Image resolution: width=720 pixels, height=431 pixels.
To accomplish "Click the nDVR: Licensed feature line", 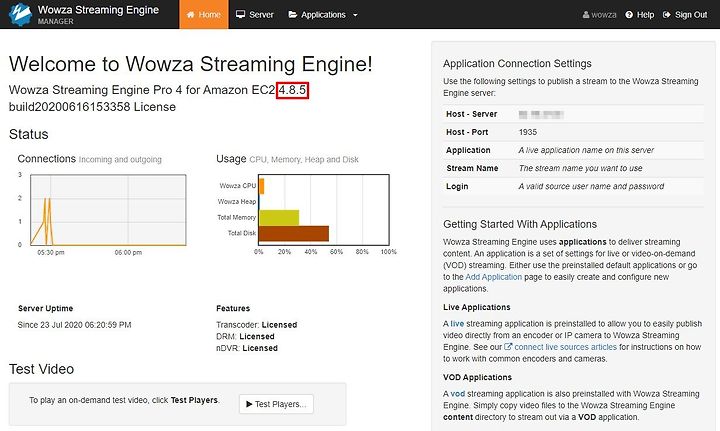I will [x=247, y=348].
